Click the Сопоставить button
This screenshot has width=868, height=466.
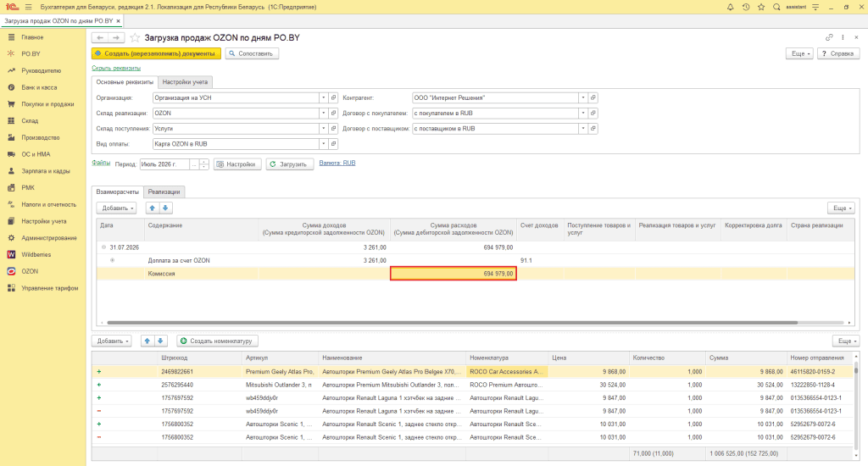pyautogui.click(x=252, y=53)
